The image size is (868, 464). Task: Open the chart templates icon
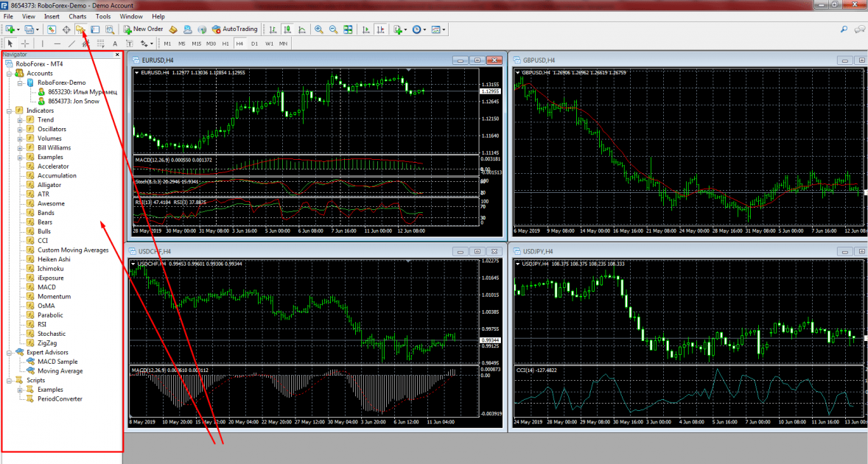coord(435,29)
